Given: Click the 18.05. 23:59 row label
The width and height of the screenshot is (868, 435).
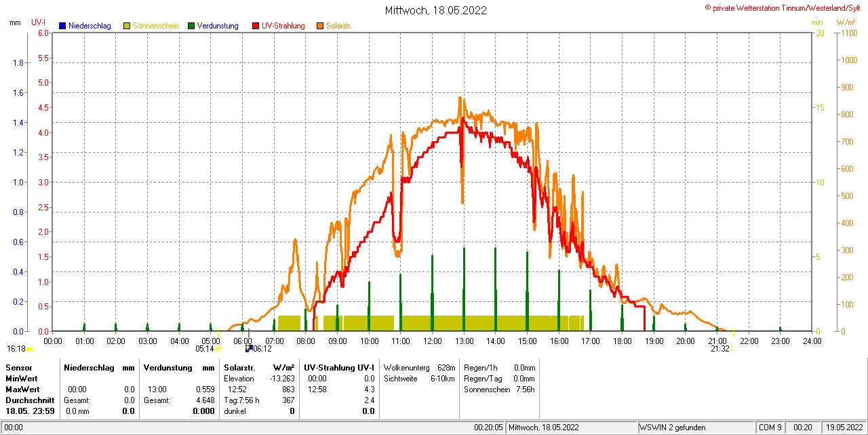Looking at the screenshot, I should [30, 411].
